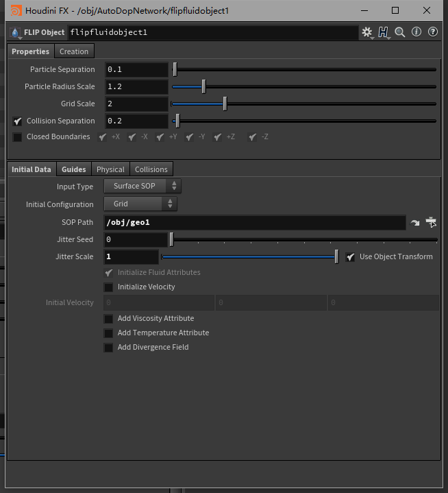The height and width of the screenshot is (493, 448).
Task: Open node info icon
Action: click(416, 32)
